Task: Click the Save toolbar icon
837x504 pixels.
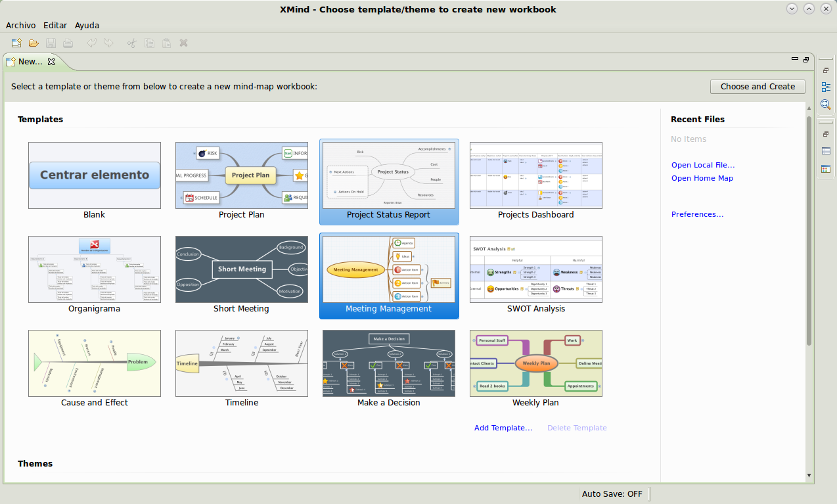Action: [51, 43]
